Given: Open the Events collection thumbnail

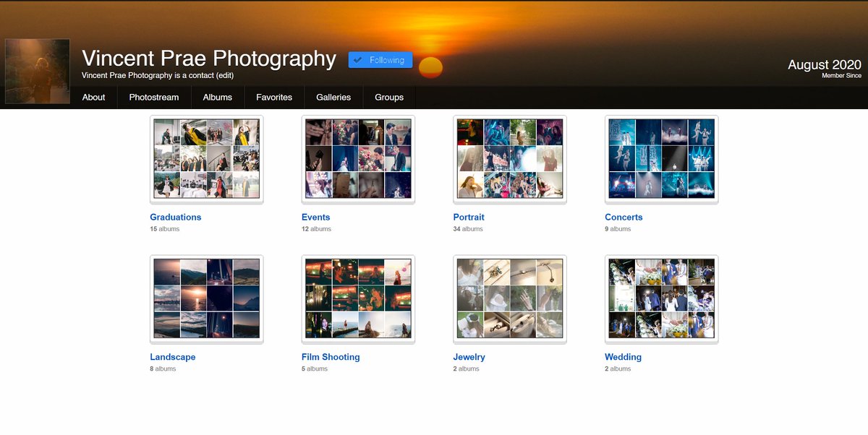Looking at the screenshot, I should [x=358, y=159].
